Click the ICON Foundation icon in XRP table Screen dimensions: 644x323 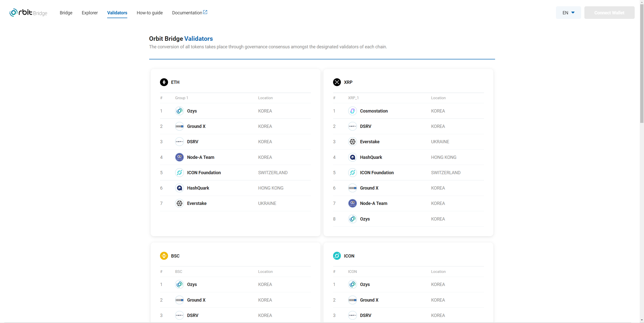click(352, 173)
